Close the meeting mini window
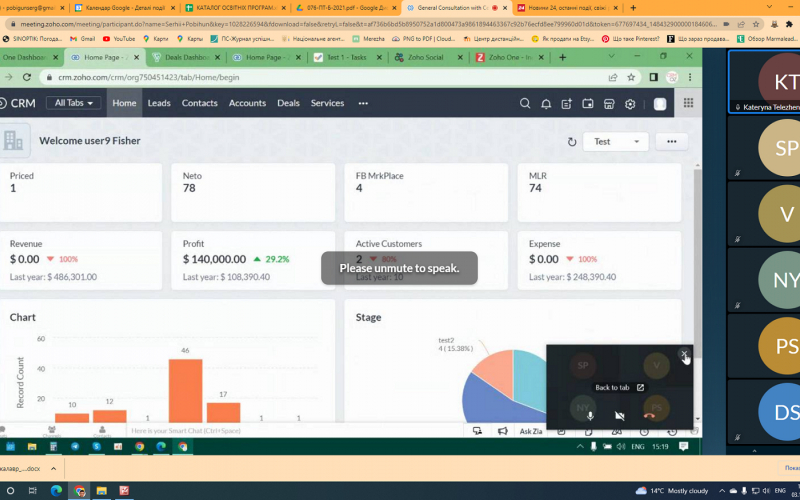Image resolution: width=800 pixels, height=500 pixels. coord(684,354)
